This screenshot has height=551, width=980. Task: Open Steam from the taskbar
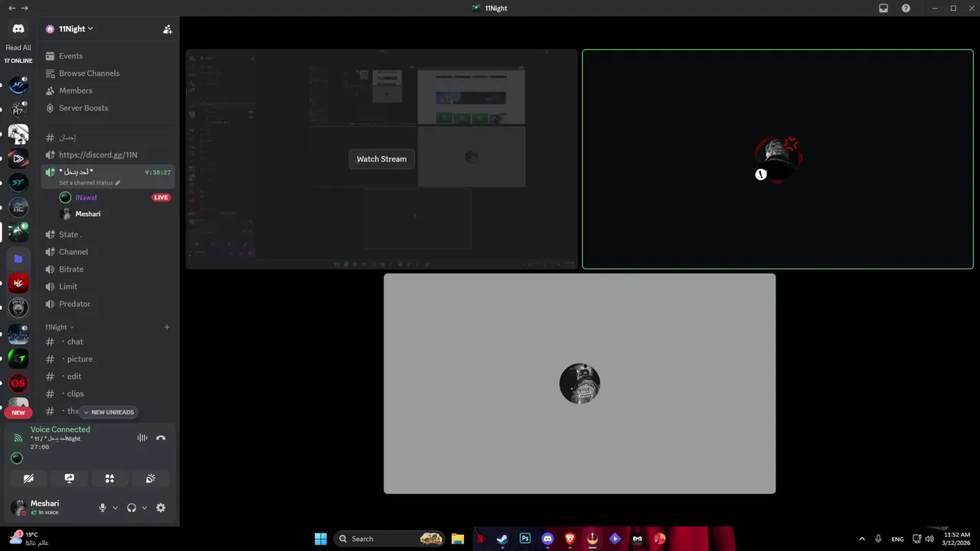click(502, 539)
